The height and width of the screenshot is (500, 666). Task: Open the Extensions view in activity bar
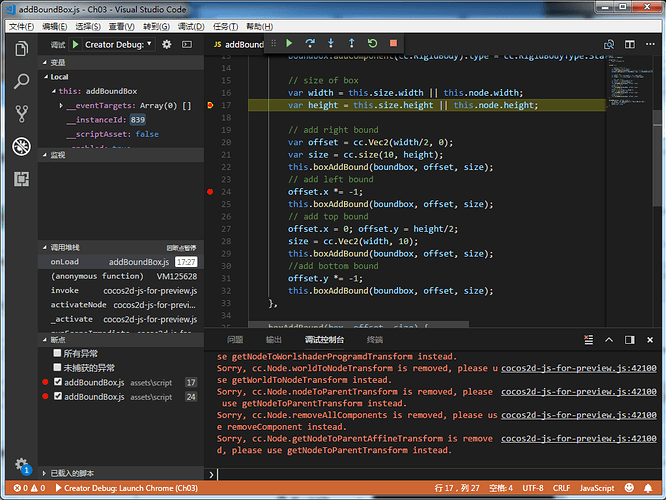click(20, 179)
